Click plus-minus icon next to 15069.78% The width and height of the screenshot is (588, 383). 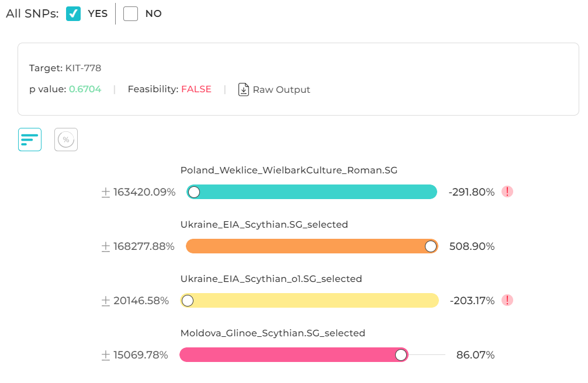click(106, 356)
